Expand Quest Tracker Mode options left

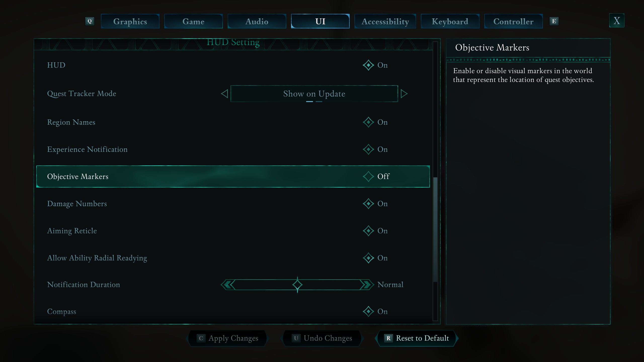225,93
